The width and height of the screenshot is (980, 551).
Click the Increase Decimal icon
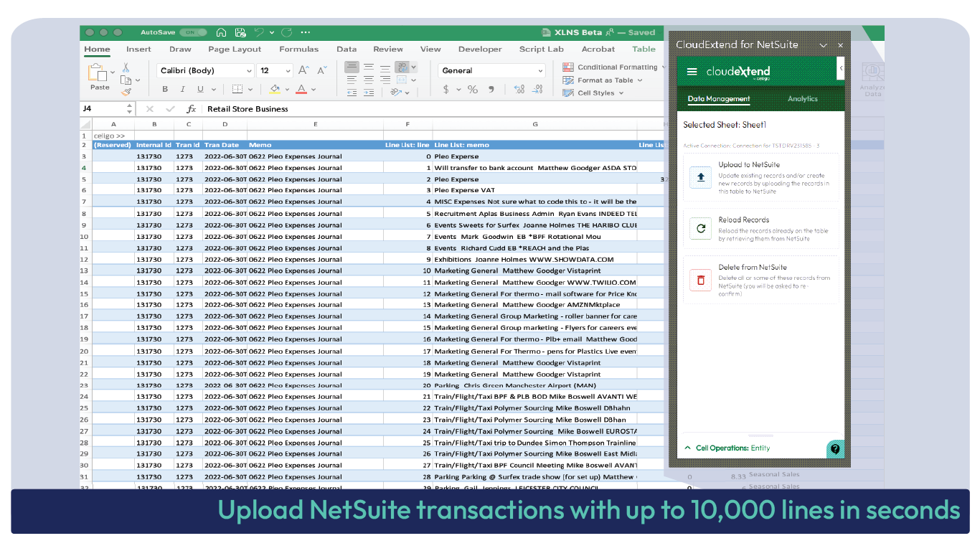point(519,90)
